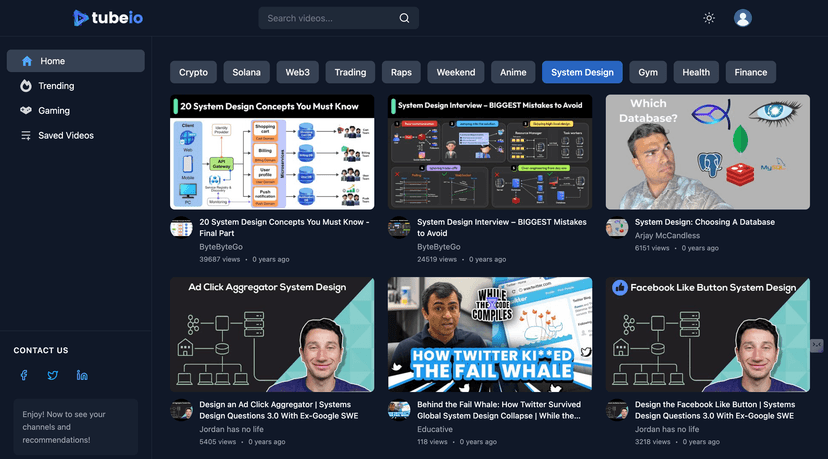Click ByteByteGo under BIGGEST Mistakes video
The width and height of the screenshot is (828, 459).
[x=438, y=247]
